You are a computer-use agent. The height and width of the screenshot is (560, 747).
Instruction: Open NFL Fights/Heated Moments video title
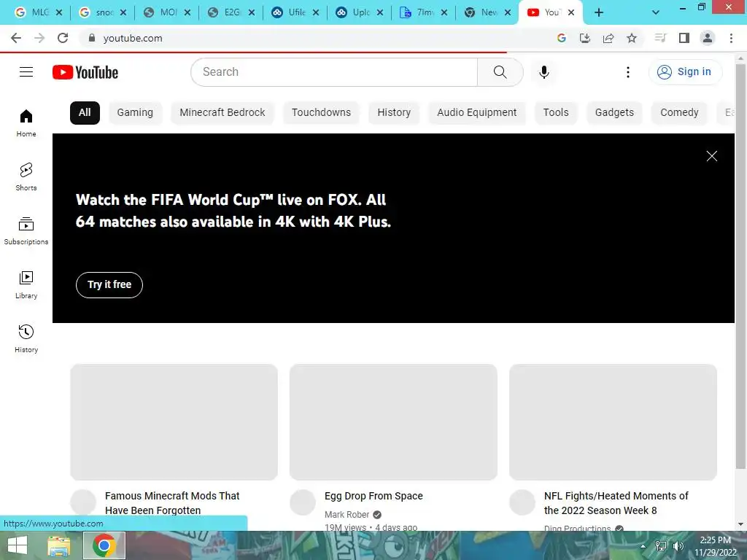pyautogui.click(x=616, y=503)
